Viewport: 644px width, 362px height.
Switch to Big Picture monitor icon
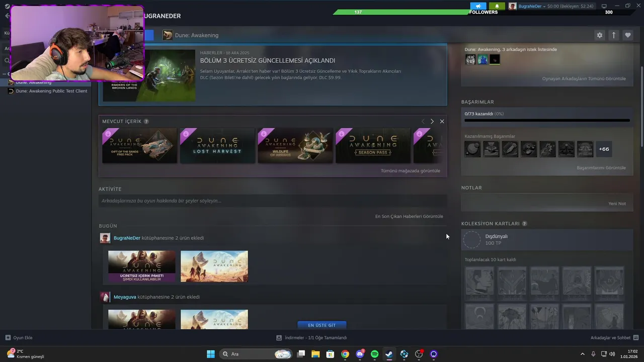pyautogui.click(x=604, y=6)
